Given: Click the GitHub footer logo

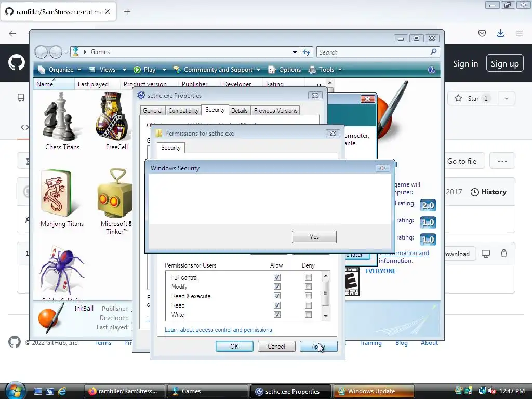Looking at the screenshot, I should click(x=14, y=342).
